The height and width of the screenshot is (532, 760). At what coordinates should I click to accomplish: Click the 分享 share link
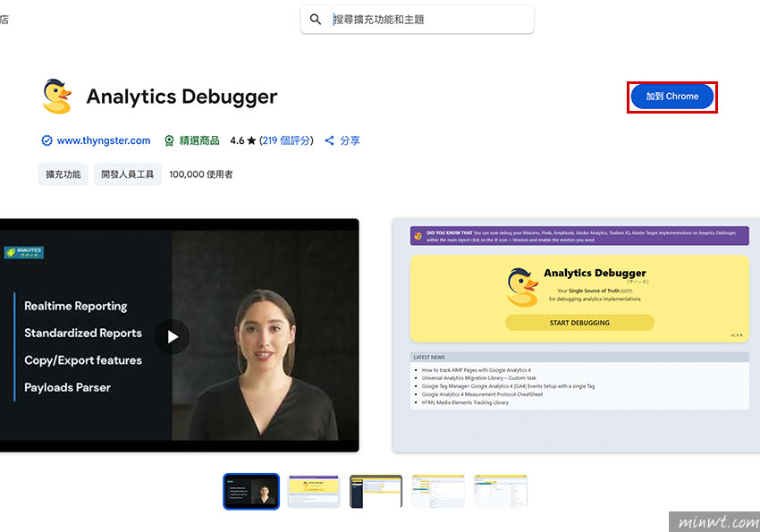click(350, 140)
